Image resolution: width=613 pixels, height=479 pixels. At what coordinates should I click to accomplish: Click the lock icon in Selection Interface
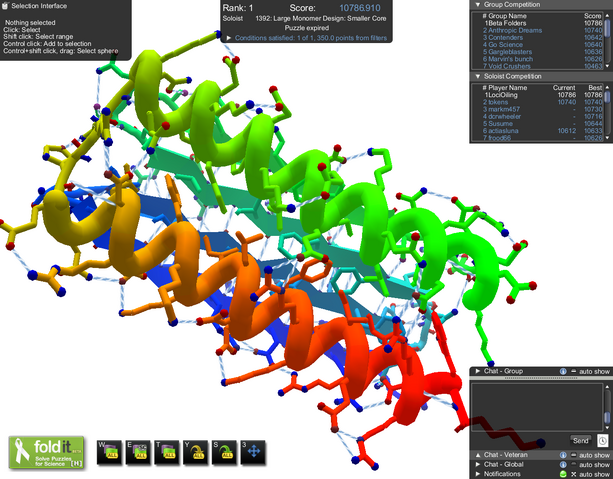pyautogui.click(x=5, y=6)
